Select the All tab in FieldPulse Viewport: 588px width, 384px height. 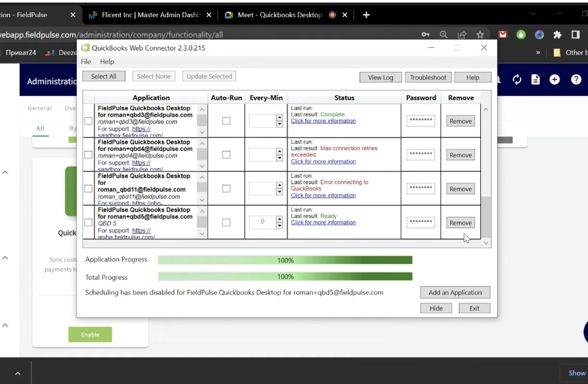coord(40,128)
